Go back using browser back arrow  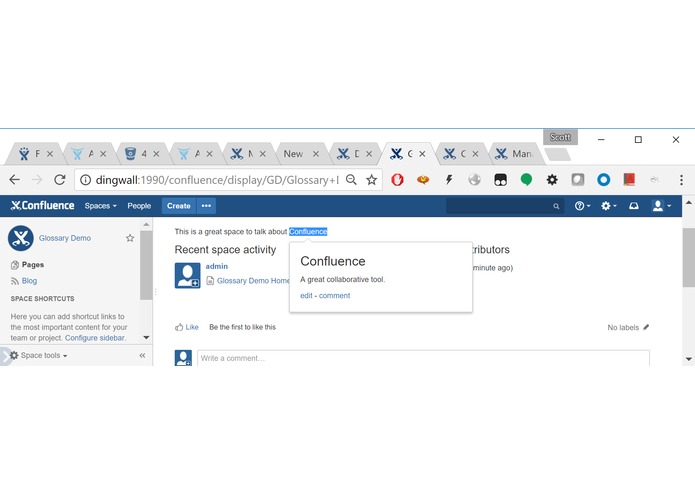point(15,179)
